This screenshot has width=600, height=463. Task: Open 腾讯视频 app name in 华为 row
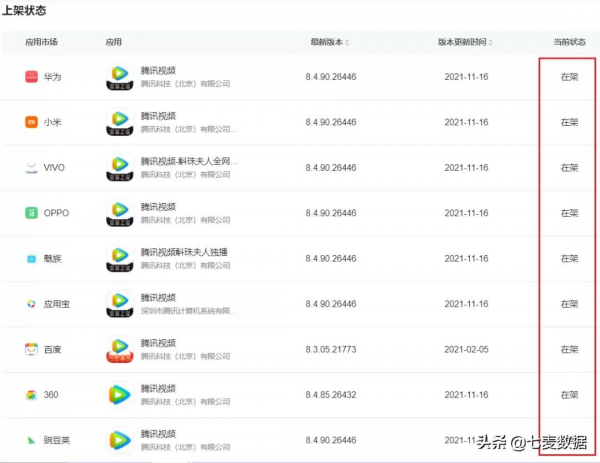[158, 70]
